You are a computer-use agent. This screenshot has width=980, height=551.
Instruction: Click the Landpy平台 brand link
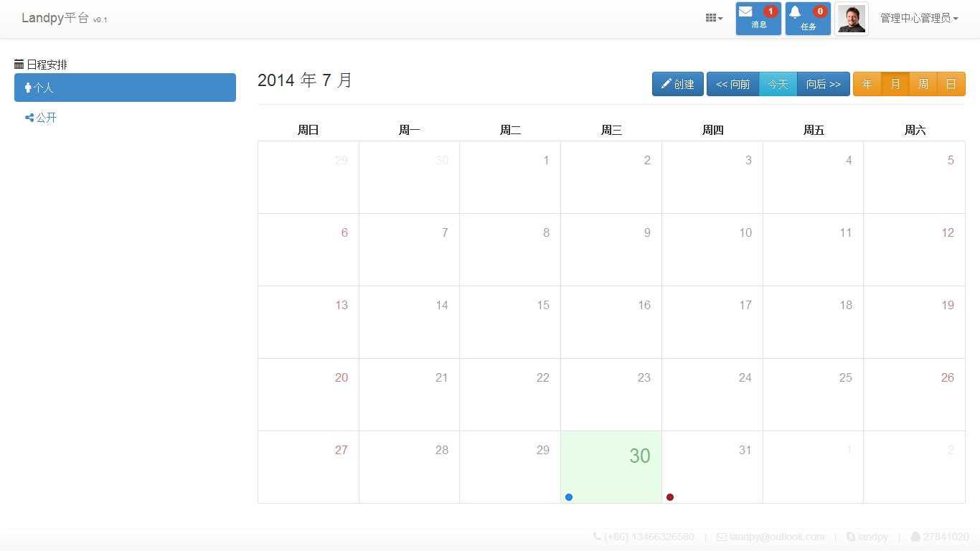pyautogui.click(x=64, y=18)
